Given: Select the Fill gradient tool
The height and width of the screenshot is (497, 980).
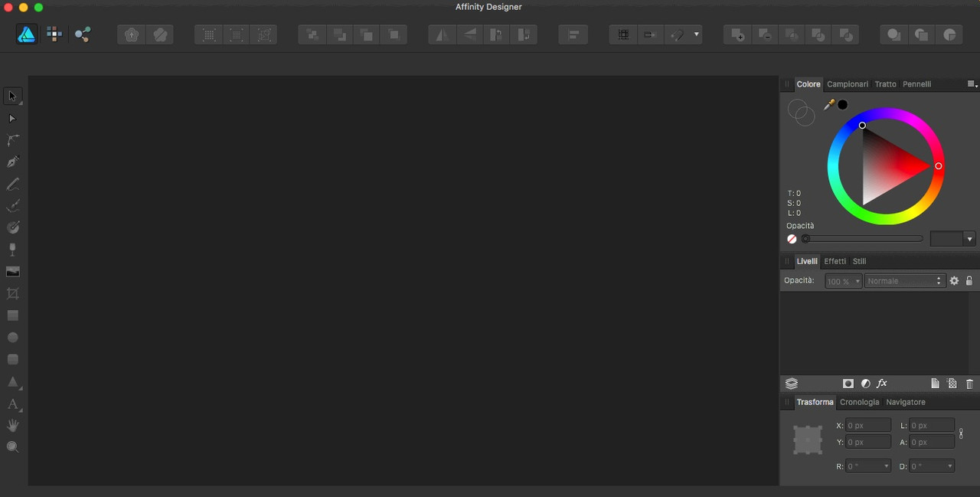Looking at the screenshot, I should pos(12,228).
